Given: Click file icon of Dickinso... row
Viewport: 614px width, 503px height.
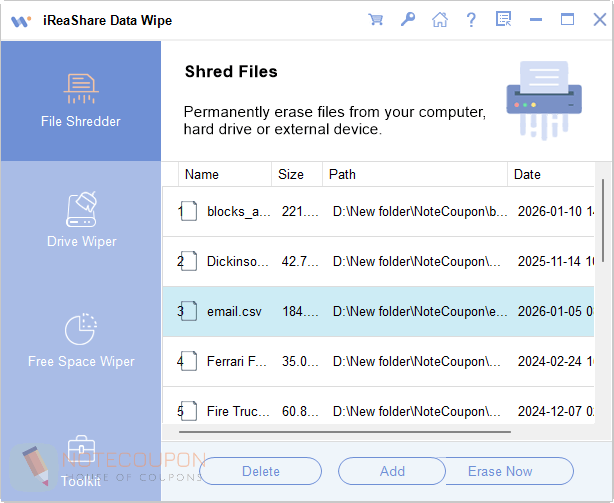Looking at the screenshot, I should click(x=189, y=261).
